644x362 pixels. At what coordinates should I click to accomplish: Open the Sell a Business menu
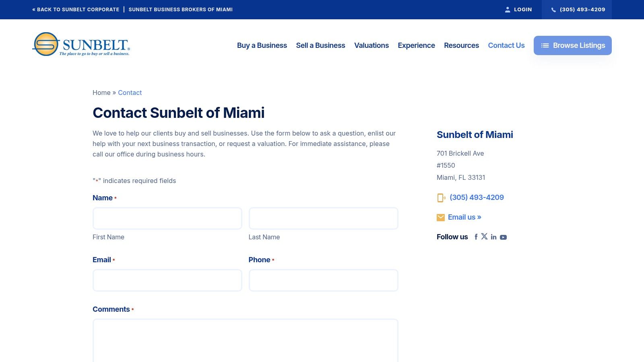pyautogui.click(x=320, y=45)
